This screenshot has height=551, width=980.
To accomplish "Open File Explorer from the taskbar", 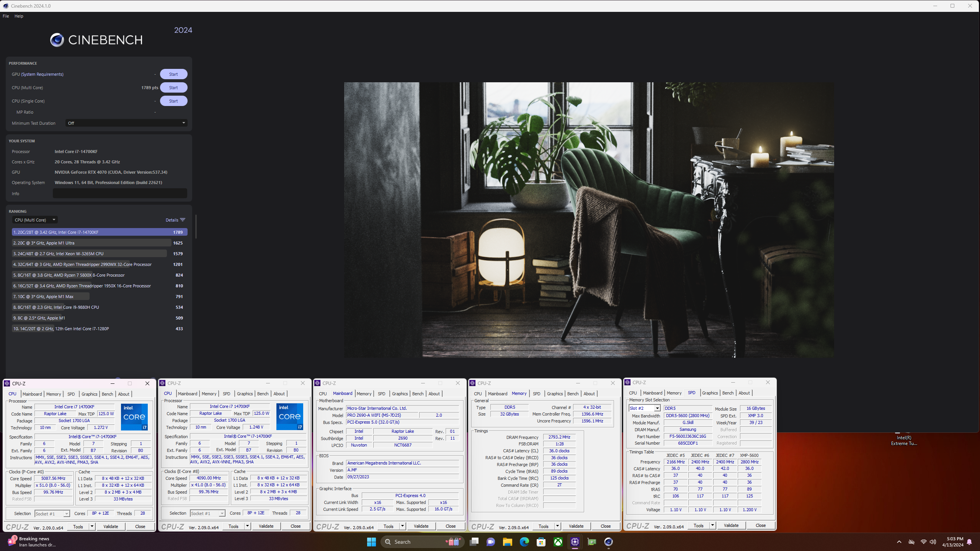I will coord(508,542).
